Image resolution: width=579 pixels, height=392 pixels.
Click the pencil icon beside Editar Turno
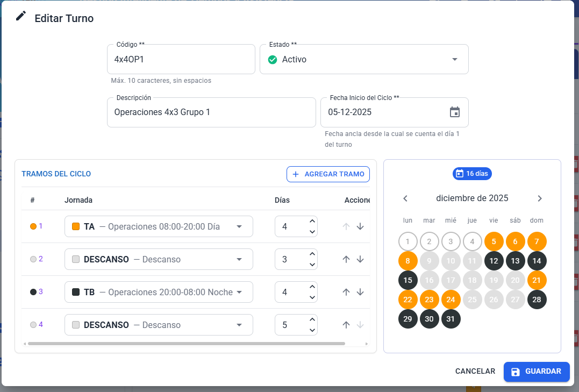point(21,16)
